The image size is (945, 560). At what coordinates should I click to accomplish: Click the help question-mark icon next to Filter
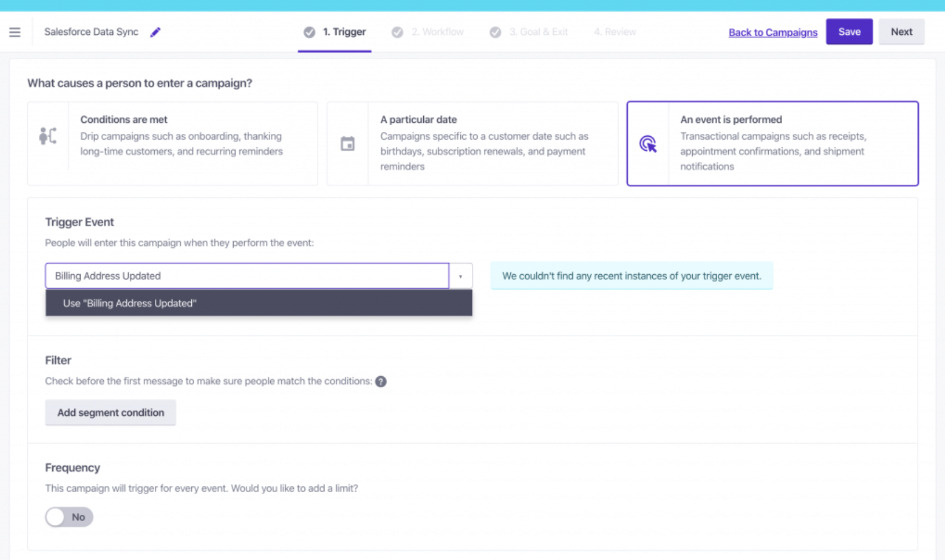coord(382,381)
